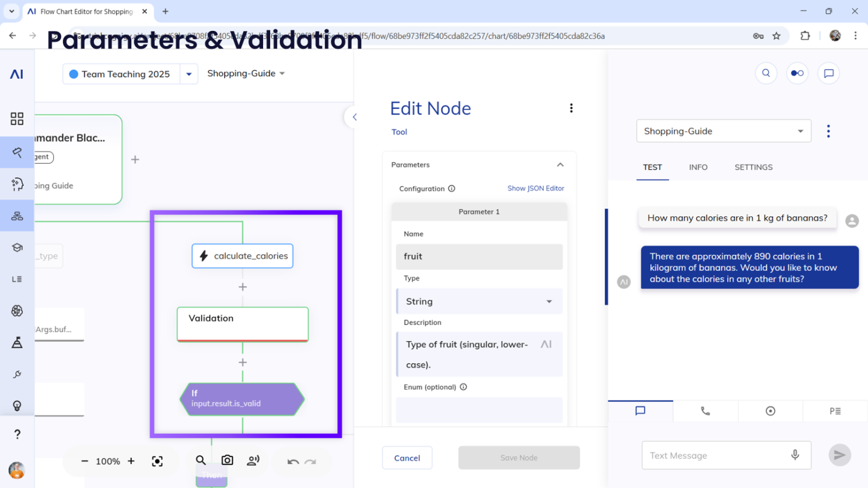868x488 pixels.
Task: Expand the Shopping-Guide dropdown in right panel
Action: coord(801,131)
